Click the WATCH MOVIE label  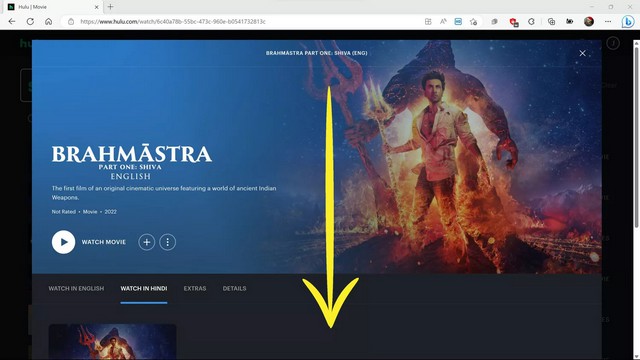(x=104, y=242)
